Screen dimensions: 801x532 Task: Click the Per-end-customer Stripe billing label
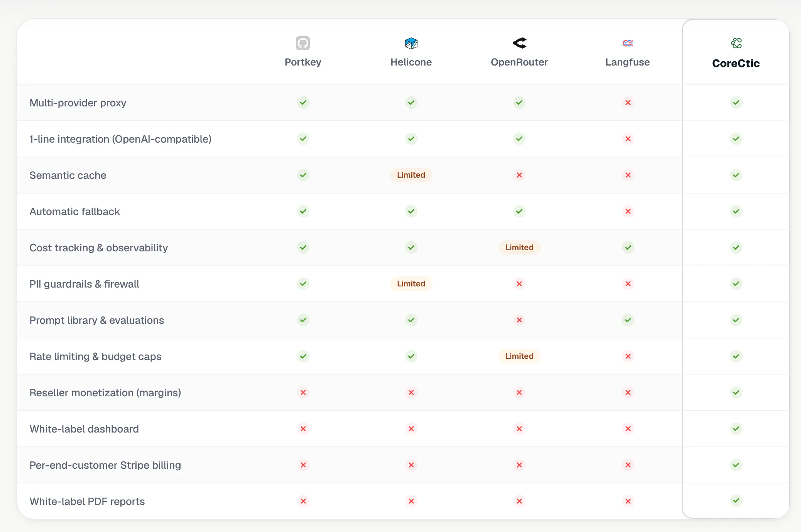tap(105, 465)
